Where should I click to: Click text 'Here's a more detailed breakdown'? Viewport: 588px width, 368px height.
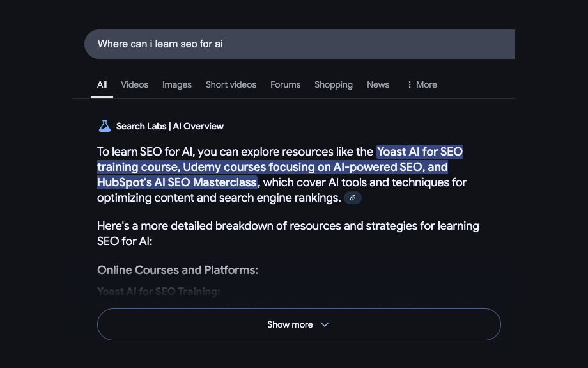(x=182, y=226)
